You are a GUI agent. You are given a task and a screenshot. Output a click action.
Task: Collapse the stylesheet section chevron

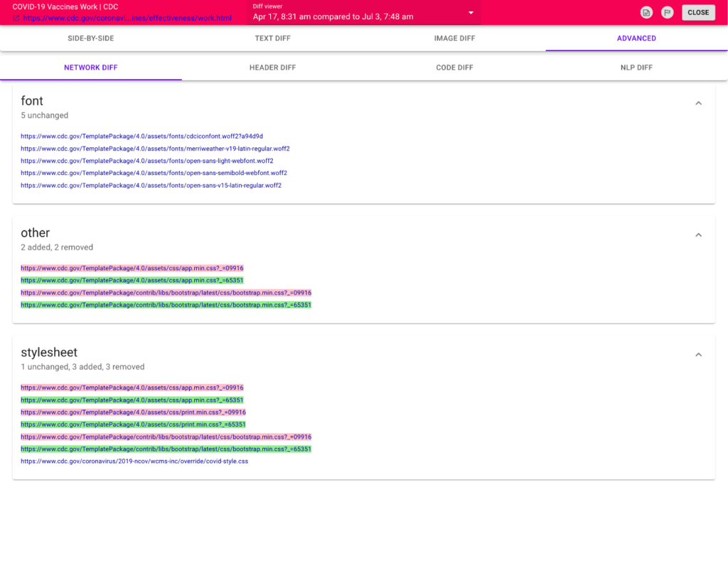click(698, 355)
